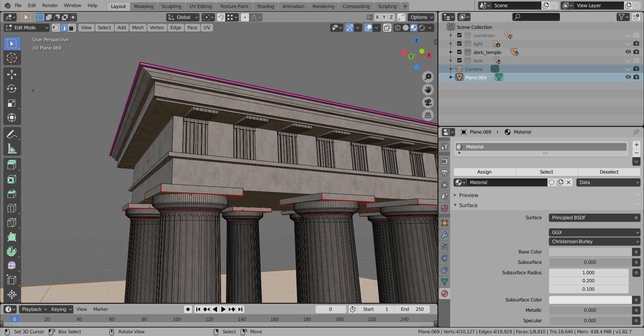Hide Plane.069 in viewport with eye icon
644x336 pixels.
click(x=628, y=77)
